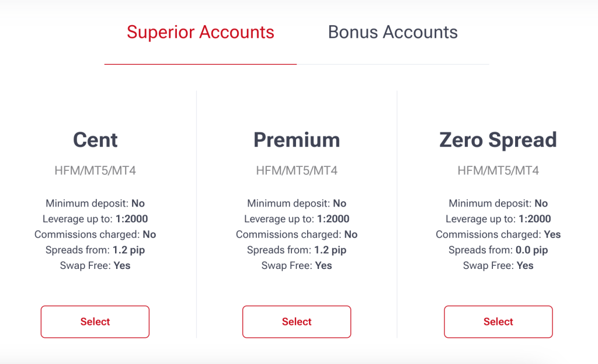This screenshot has height=364, width=598.
Task: Click Cent account's Spreads from 1.2 pip line
Action: (x=95, y=250)
